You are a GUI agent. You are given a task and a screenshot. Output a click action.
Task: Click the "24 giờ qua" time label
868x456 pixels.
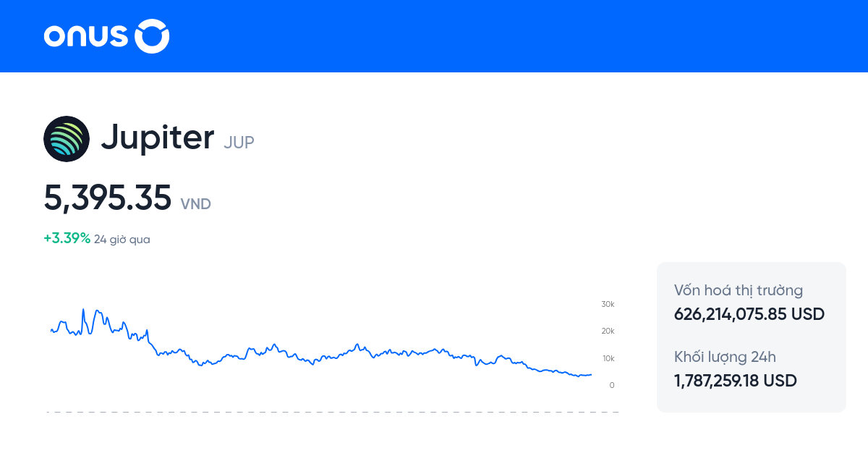point(122,240)
